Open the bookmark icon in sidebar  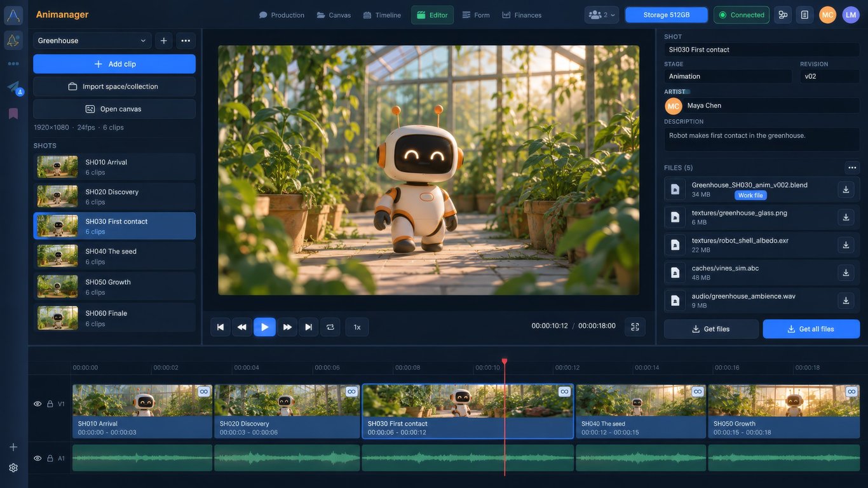coord(13,114)
